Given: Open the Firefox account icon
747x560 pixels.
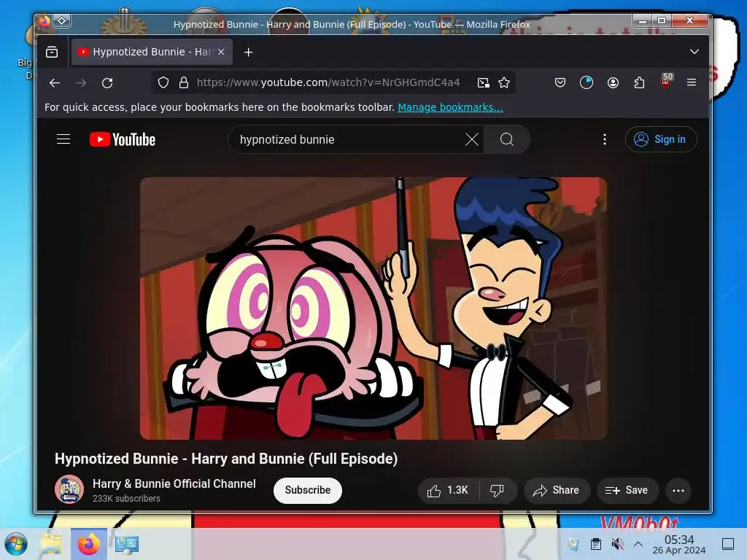Looking at the screenshot, I should (613, 83).
